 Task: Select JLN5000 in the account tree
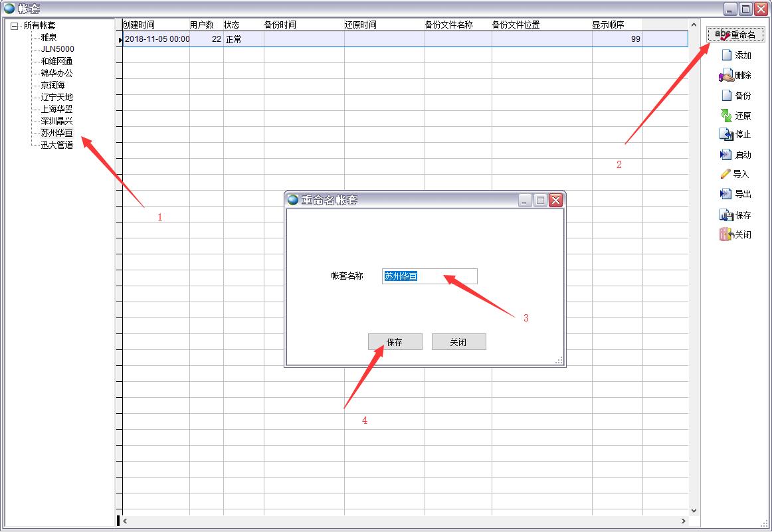tap(57, 49)
